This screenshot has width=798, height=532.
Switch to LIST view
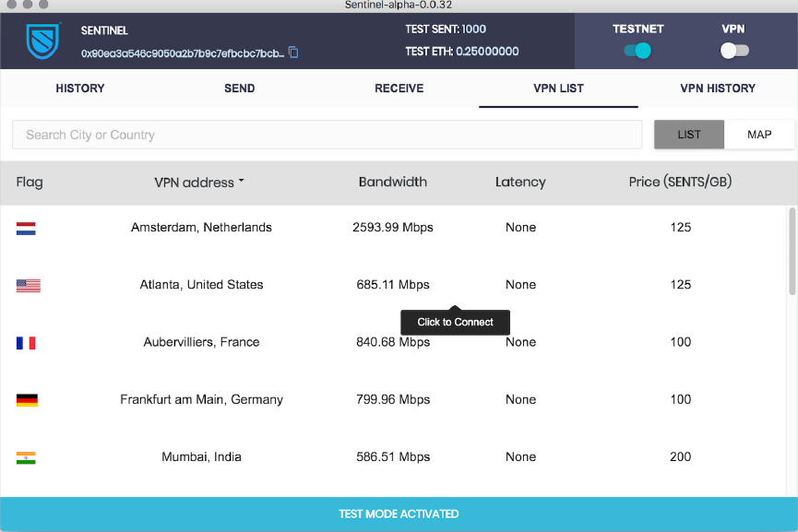coord(689,135)
